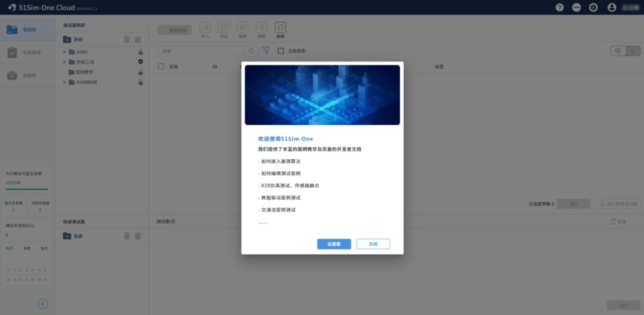644x315 pixels.
Task: Click the 加入快速测试集 button
Action: coord(618,203)
